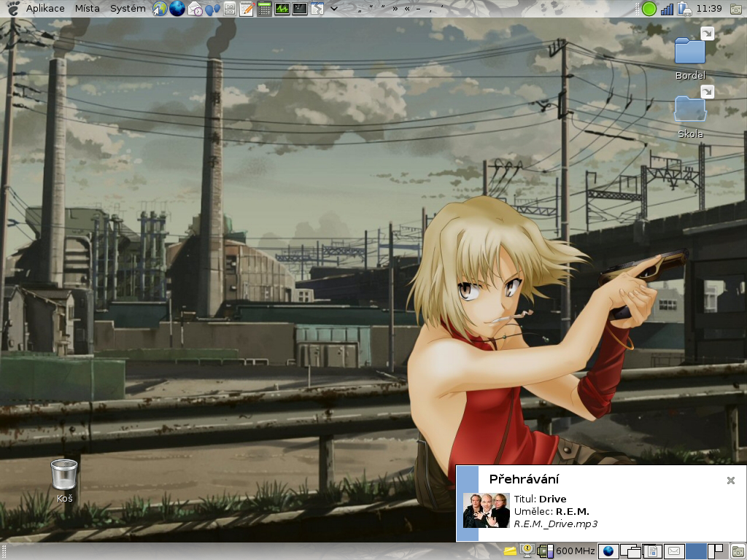Switch to the envelope mail window button
Screen dimensions: 747x560
674,551
